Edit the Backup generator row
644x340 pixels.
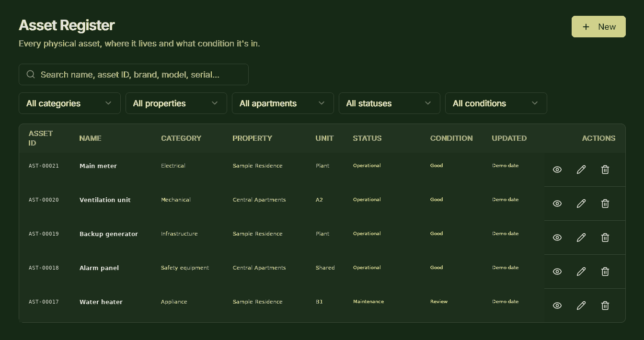[x=581, y=238]
